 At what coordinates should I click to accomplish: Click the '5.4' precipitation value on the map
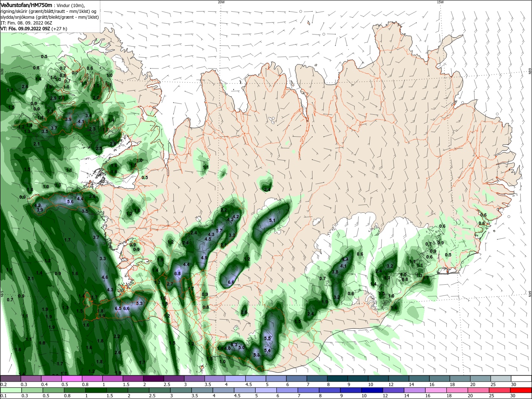click(267, 351)
